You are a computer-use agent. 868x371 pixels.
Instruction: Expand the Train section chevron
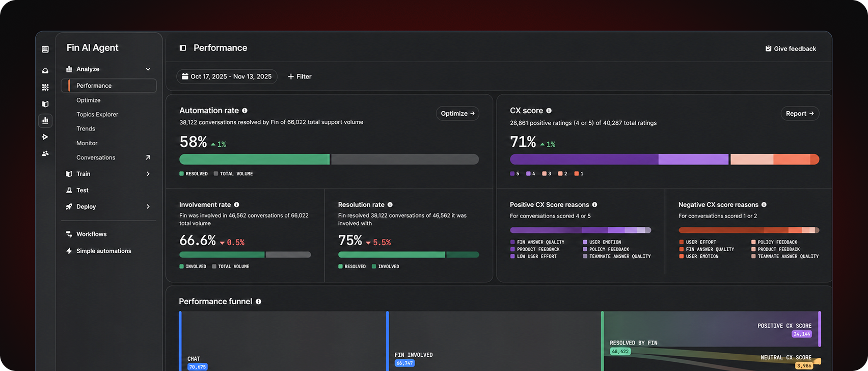(x=148, y=174)
